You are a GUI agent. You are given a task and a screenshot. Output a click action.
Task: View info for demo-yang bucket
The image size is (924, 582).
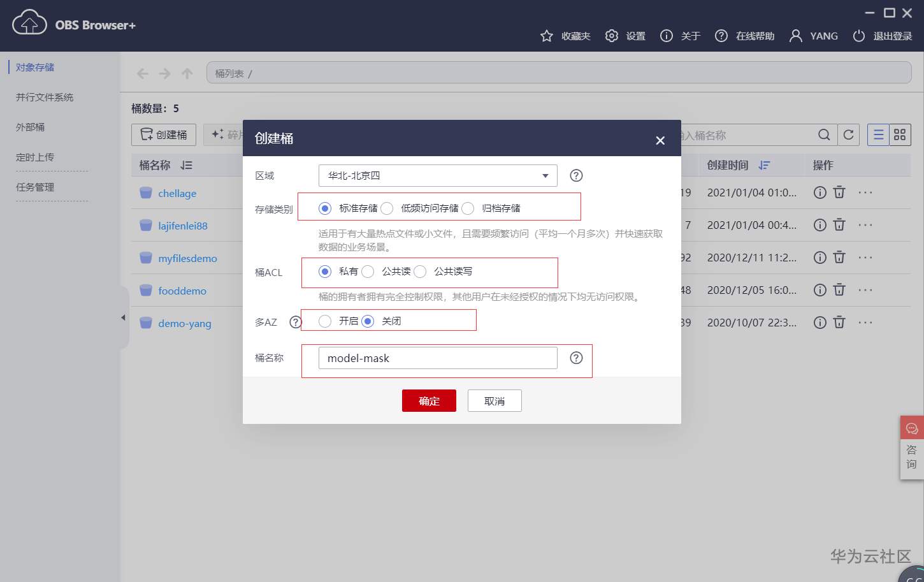820,322
